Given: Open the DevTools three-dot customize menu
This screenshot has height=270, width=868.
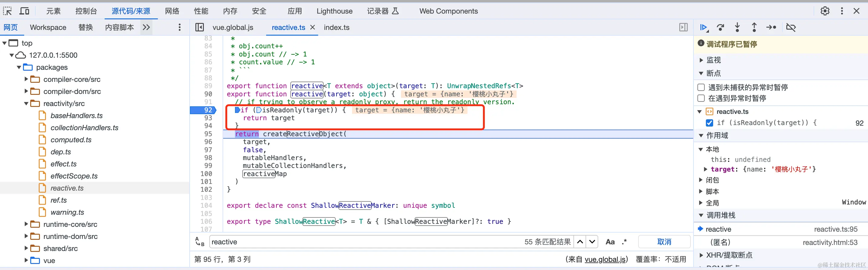Looking at the screenshot, I should 842,11.
